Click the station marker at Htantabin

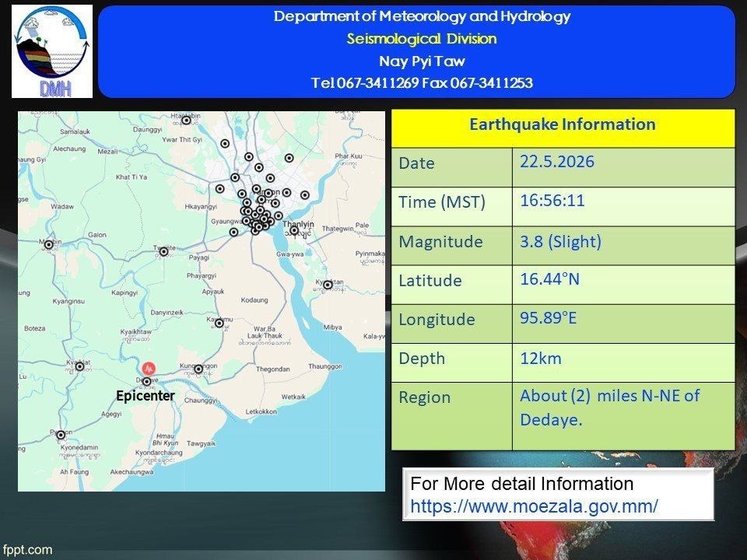coord(186,121)
